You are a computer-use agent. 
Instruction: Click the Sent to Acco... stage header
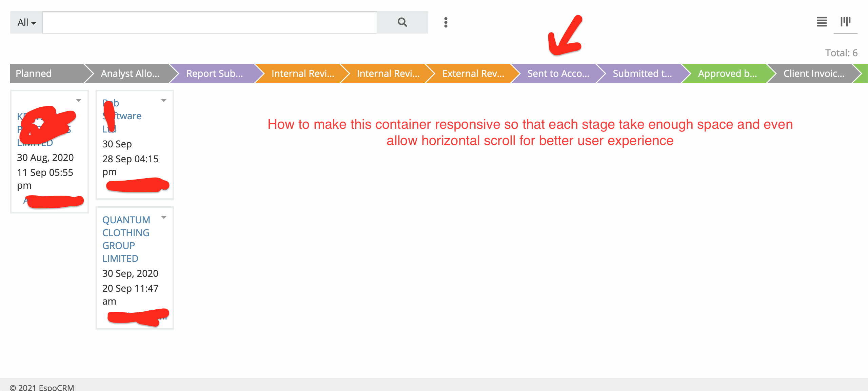coord(558,74)
